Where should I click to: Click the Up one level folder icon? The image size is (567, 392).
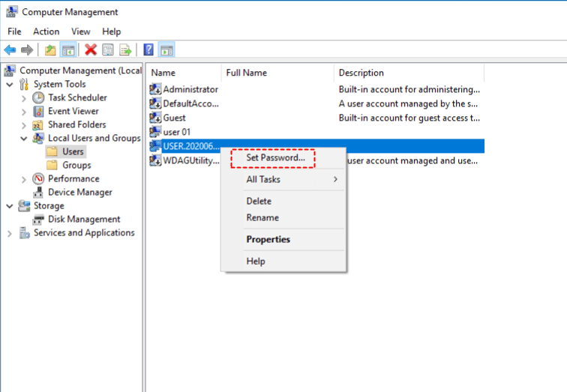(x=50, y=50)
